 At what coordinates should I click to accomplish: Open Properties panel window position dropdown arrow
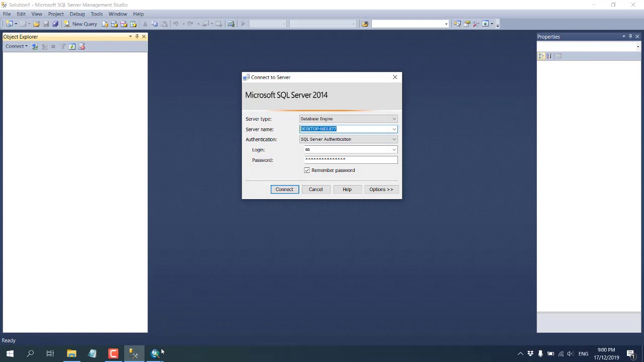(624, 36)
